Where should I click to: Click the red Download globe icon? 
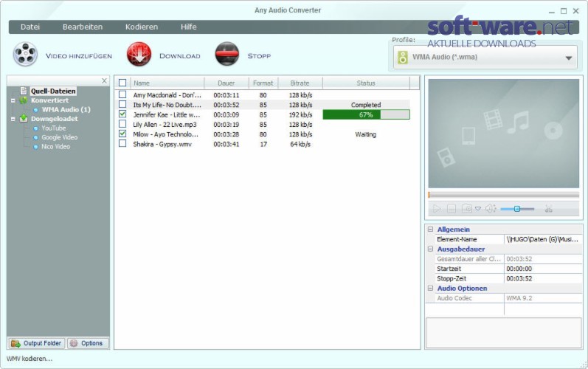coord(139,55)
